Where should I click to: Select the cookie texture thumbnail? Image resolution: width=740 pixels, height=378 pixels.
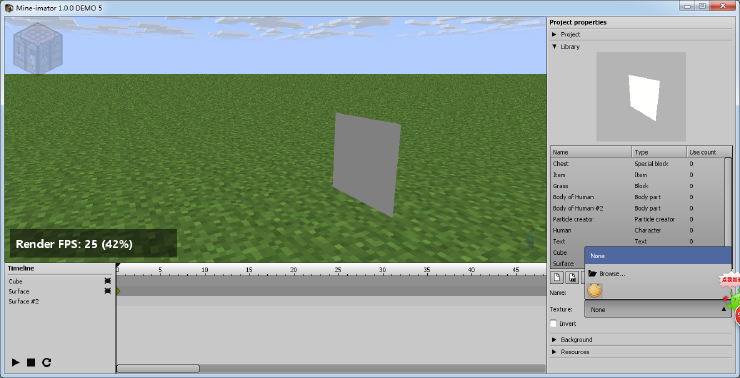click(594, 290)
